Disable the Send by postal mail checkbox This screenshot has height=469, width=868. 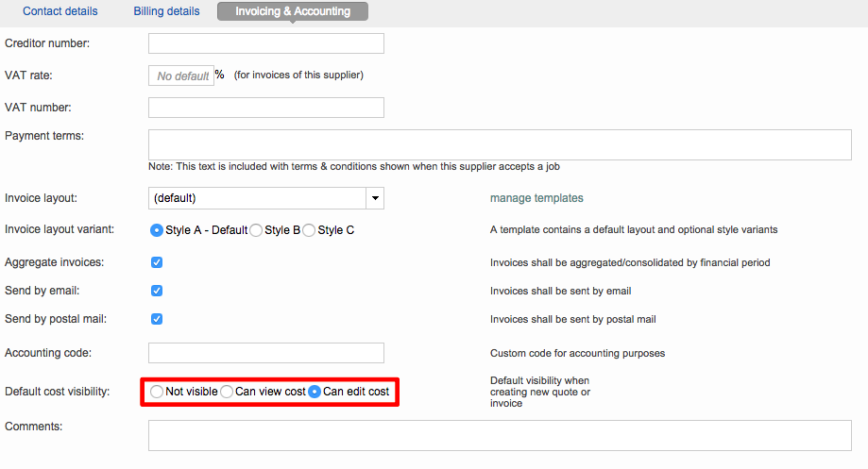[x=157, y=319]
